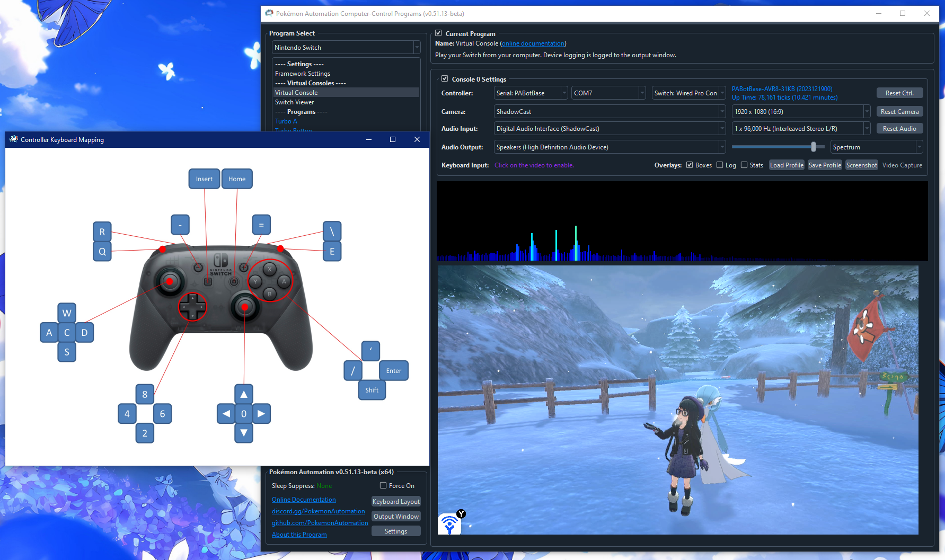Open the Spectrum audio display dropdown

click(x=876, y=147)
